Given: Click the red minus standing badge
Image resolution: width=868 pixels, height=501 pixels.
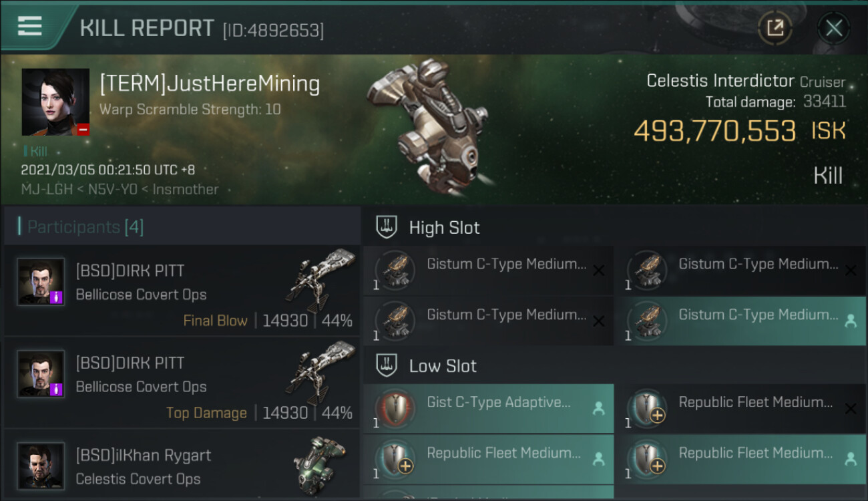Looking at the screenshot, I should coord(83,130).
